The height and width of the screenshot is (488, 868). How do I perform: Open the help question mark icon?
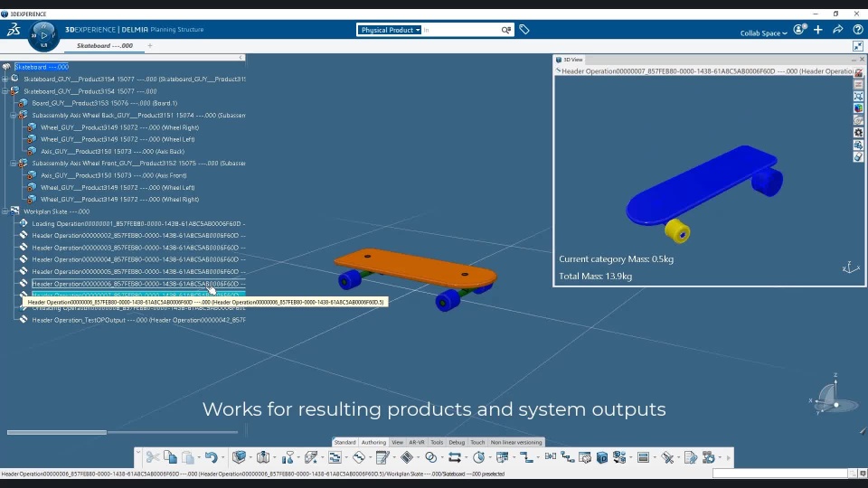pyautogui.click(x=857, y=30)
